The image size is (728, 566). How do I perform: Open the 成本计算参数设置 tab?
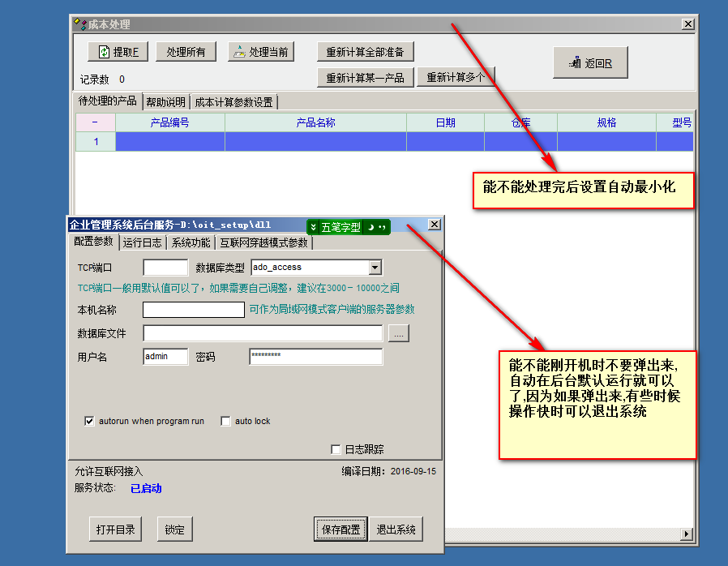coord(233,102)
